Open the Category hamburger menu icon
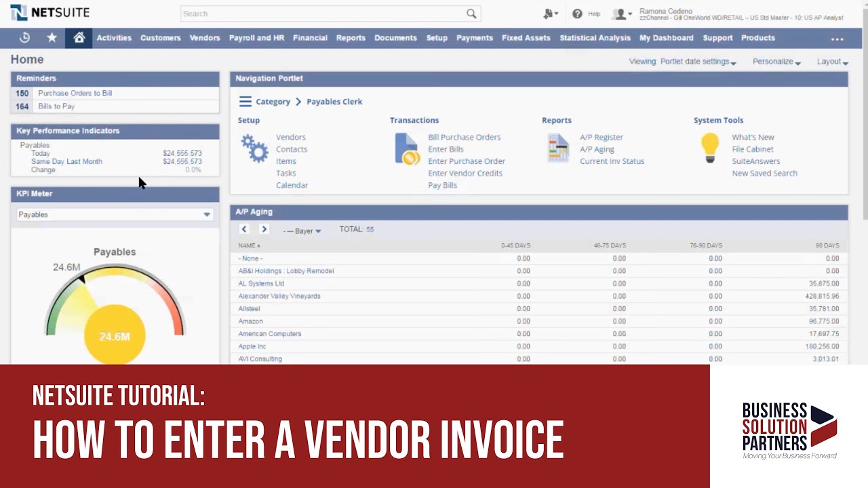This screenshot has width=868, height=488. [245, 102]
